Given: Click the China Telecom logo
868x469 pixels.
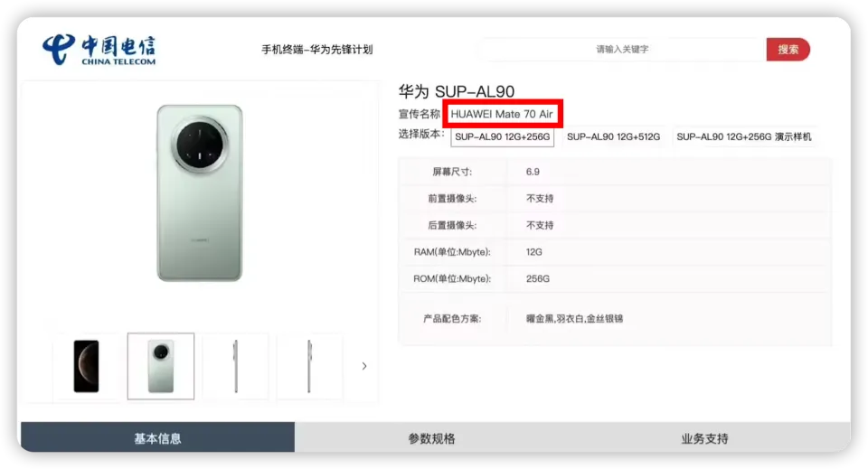Looking at the screenshot, I should coord(99,49).
